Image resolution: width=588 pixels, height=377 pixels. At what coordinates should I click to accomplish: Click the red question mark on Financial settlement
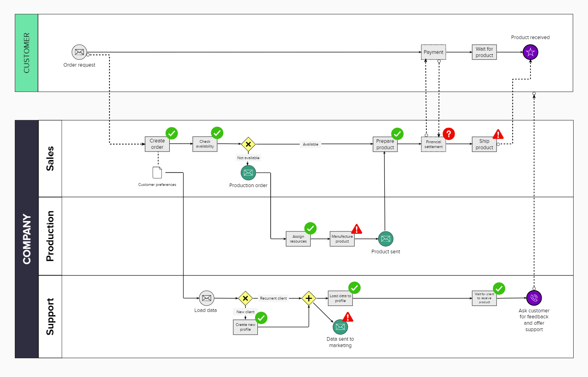click(449, 134)
